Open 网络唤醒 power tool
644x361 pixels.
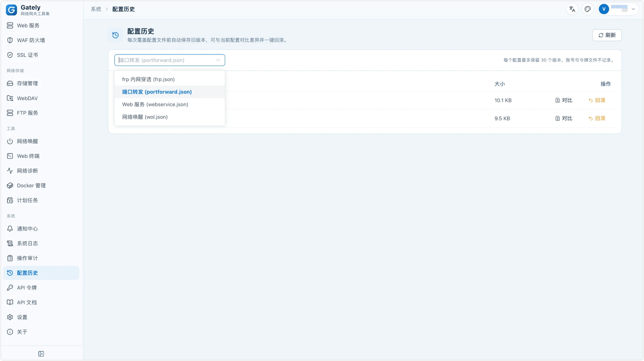41,141
